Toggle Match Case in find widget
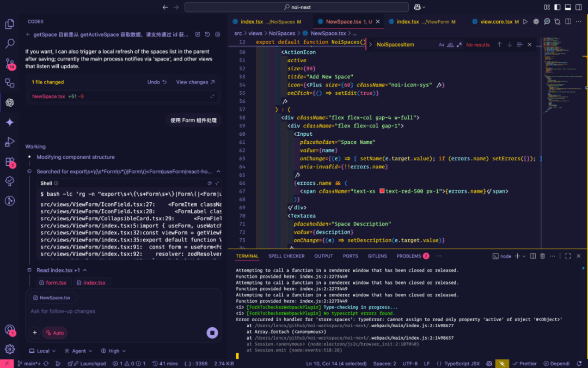The image size is (588, 368). click(x=442, y=45)
